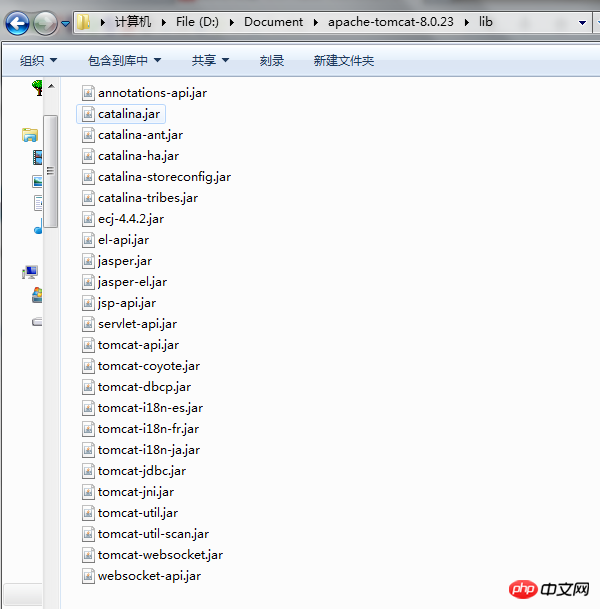Screen dimensions: 600x609
Task: Click the Pictures icon in sidebar
Action: [x=37, y=181]
